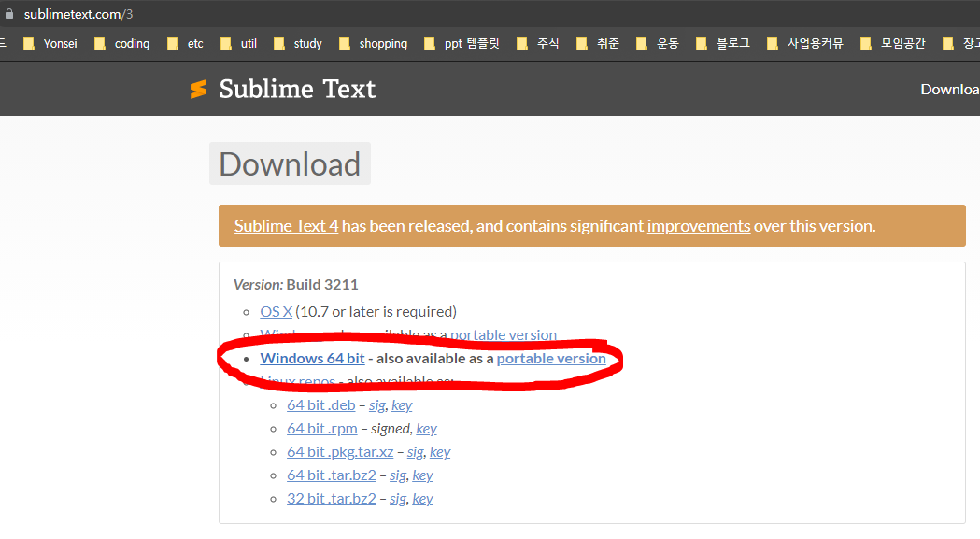
Task: Open key link for 32 bit .tar.bz2
Action: click(x=422, y=498)
